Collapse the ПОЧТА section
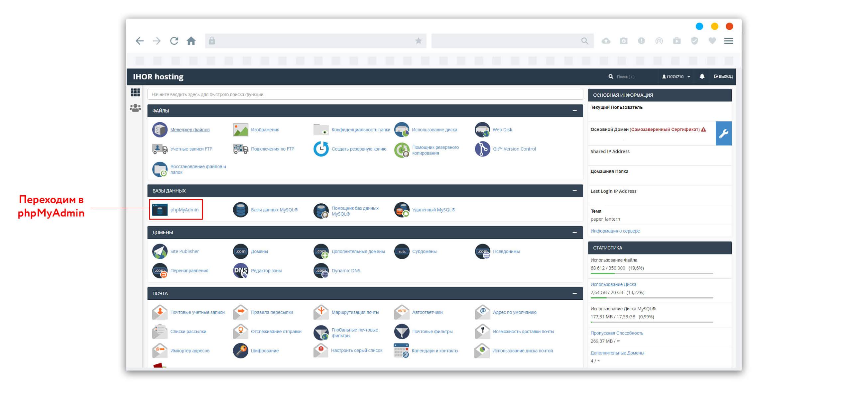868x400 pixels. coord(574,294)
